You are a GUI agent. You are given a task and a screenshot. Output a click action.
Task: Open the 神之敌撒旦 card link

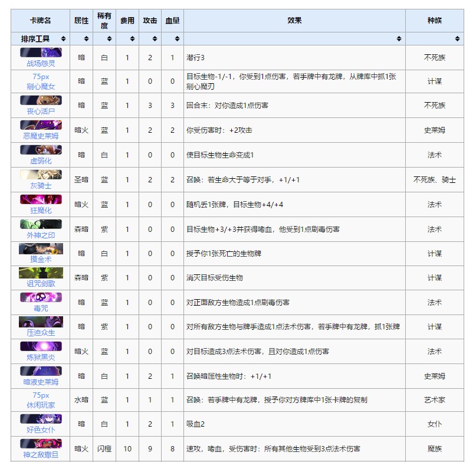coord(41,455)
